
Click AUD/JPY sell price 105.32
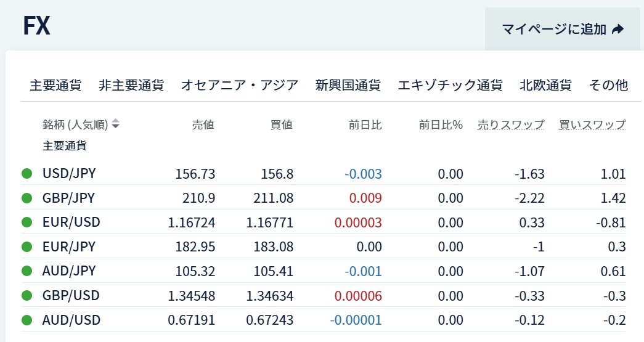coord(195,271)
